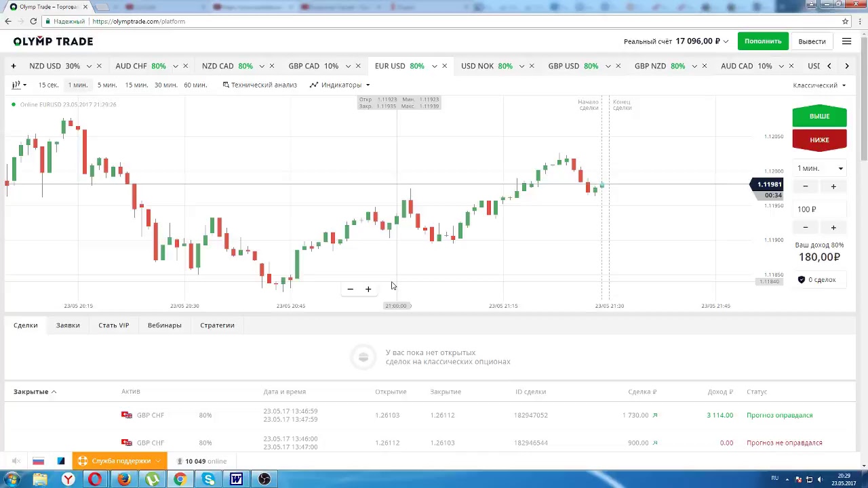The height and width of the screenshot is (488, 868).
Task: Select Russian flag language icon
Action: (39, 462)
